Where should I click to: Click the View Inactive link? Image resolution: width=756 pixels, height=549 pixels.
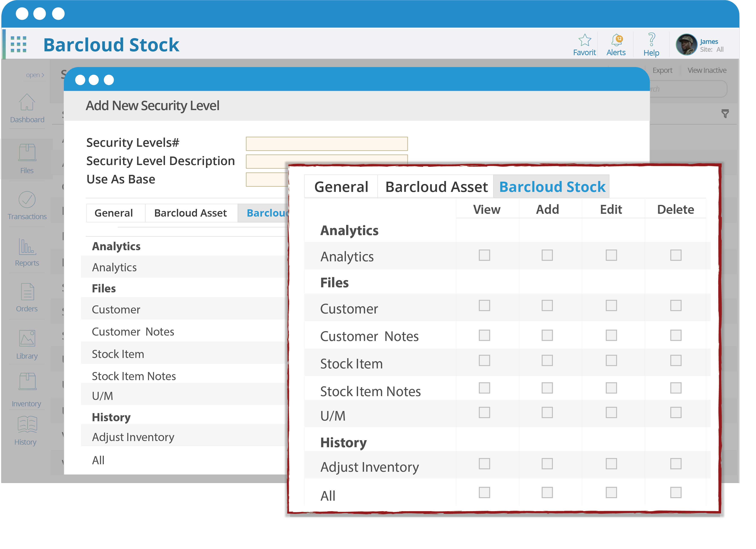pyautogui.click(x=707, y=70)
